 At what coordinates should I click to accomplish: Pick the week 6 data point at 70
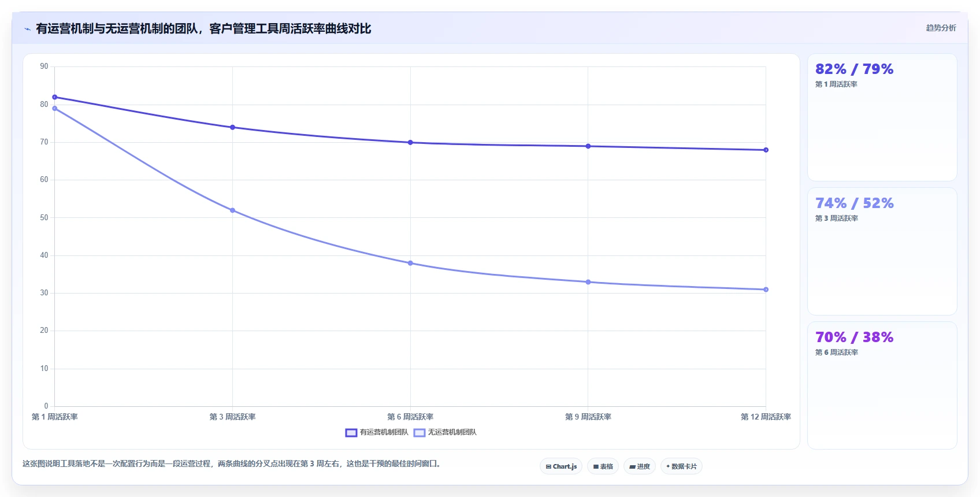tap(410, 142)
